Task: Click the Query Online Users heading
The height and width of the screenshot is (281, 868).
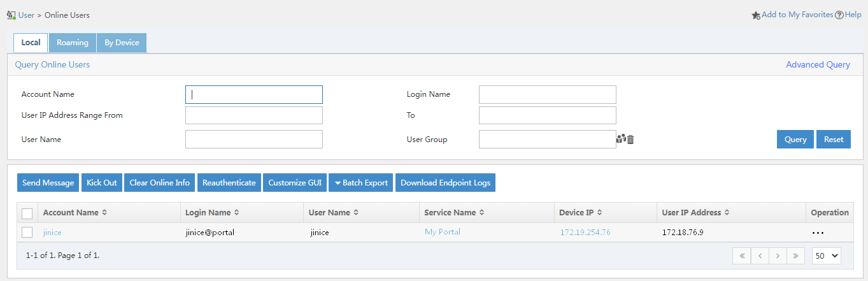Action: coord(52,65)
